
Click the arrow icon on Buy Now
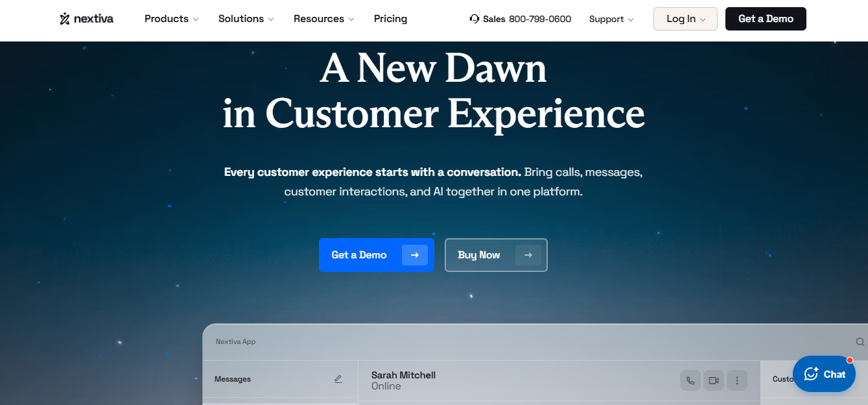528,255
